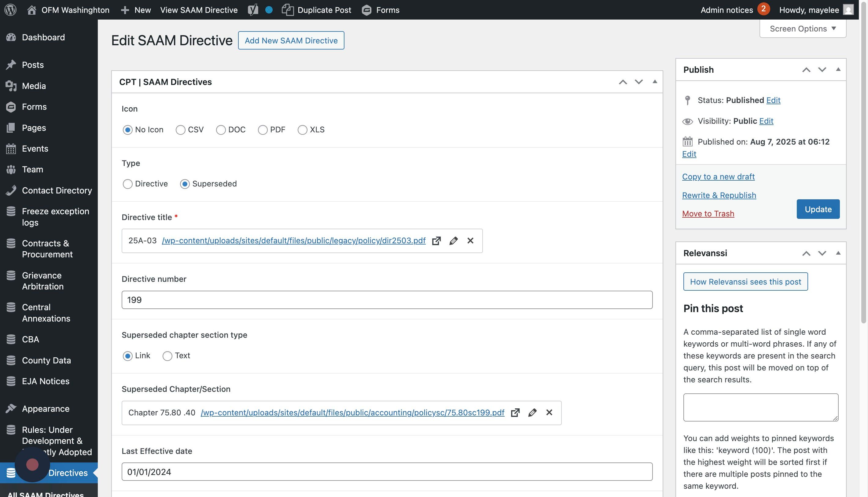Select the PDF icon radio option
868x497 pixels.
pyautogui.click(x=263, y=130)
